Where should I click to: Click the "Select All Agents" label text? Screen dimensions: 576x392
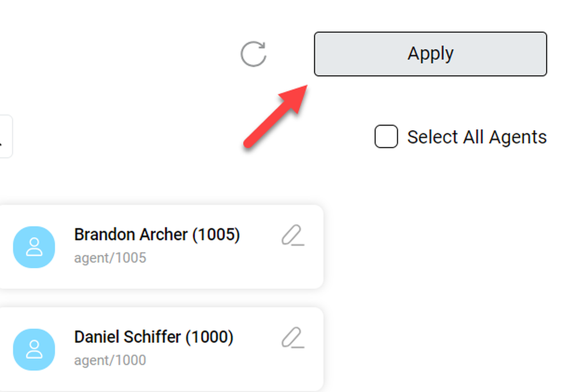[477, 137]
